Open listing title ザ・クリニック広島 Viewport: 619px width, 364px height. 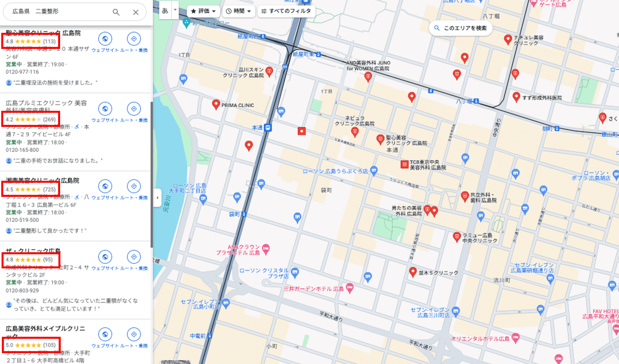tap(33, 250)
